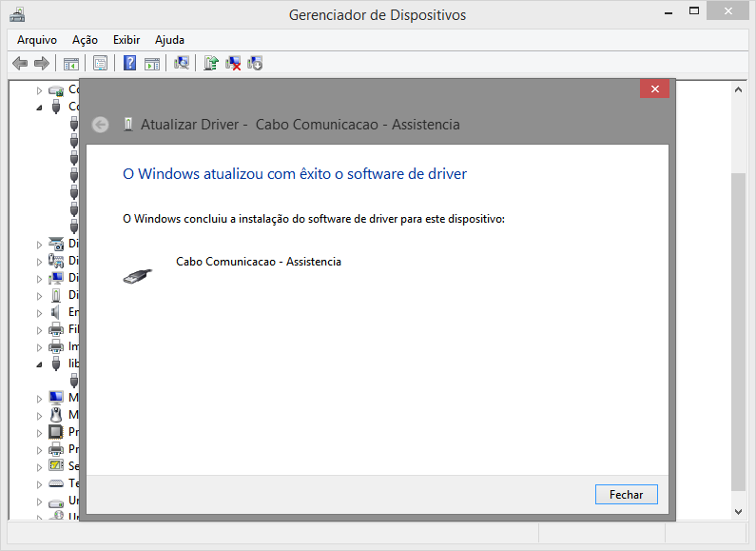Expand the sound device category node
Image resolution: width=756 pixels, height=551 pixels.
[39, 312]
